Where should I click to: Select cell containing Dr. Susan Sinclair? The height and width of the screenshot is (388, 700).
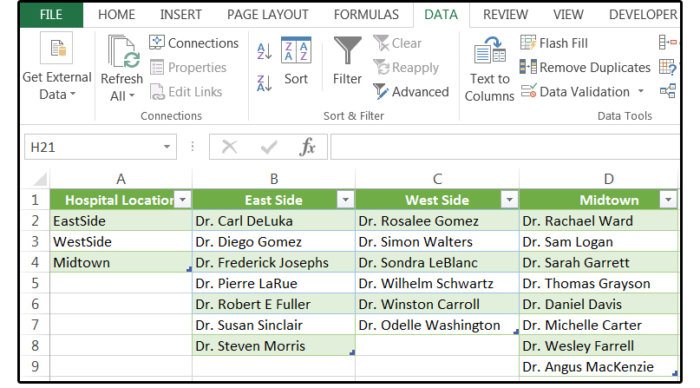tap(274, 325)
